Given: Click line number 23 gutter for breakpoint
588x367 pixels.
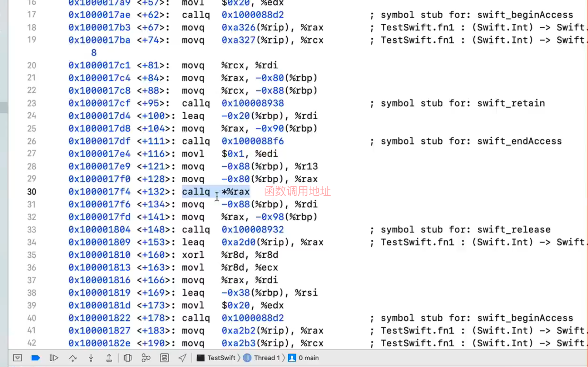Looking at the screenshot, I should click(32, 103).
